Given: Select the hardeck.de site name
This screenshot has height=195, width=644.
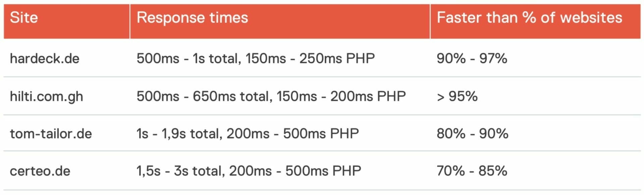Looking at the screenshot, I should click(45, 59).
